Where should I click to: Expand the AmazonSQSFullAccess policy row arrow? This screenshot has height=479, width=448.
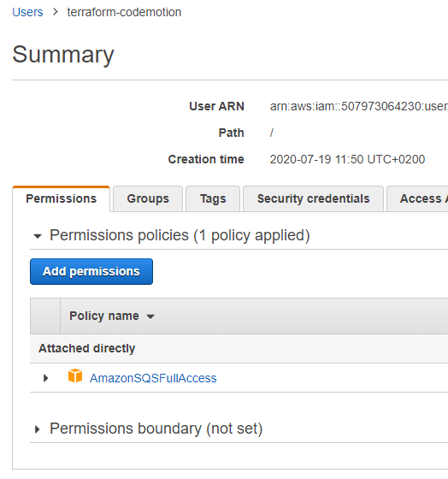[x=46, y=378]
